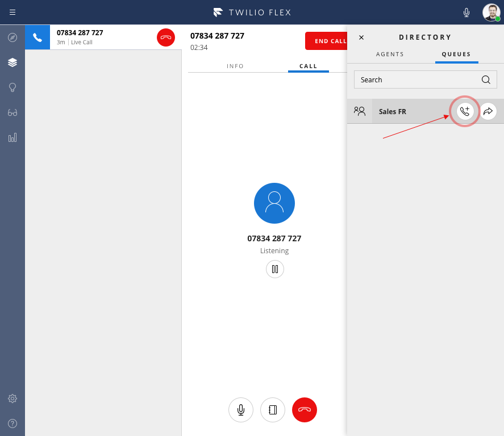This screenshot has width=504, height=436.
Task: Open the Teams view from the sidebar
Action: (x=13, y=62)
